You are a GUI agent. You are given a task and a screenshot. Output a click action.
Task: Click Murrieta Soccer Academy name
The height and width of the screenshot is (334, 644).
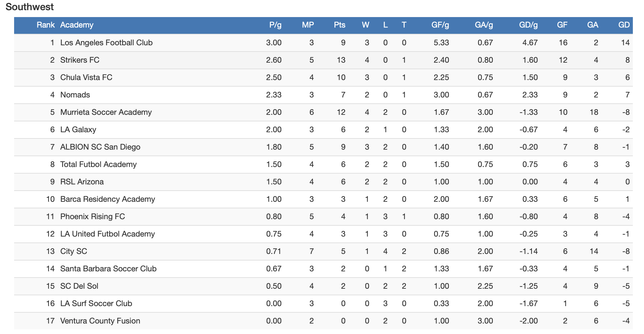point(106,112)
